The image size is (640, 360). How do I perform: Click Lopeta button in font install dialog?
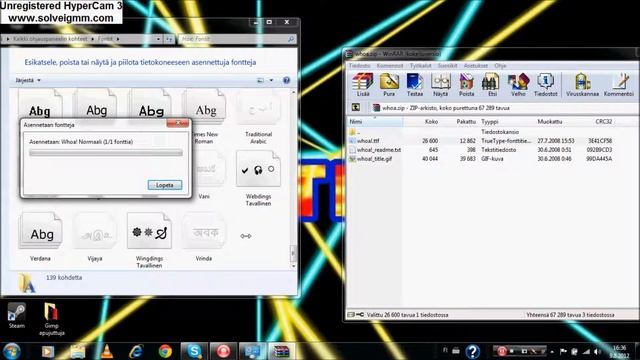pyautogui.click(x=165, y=185)
